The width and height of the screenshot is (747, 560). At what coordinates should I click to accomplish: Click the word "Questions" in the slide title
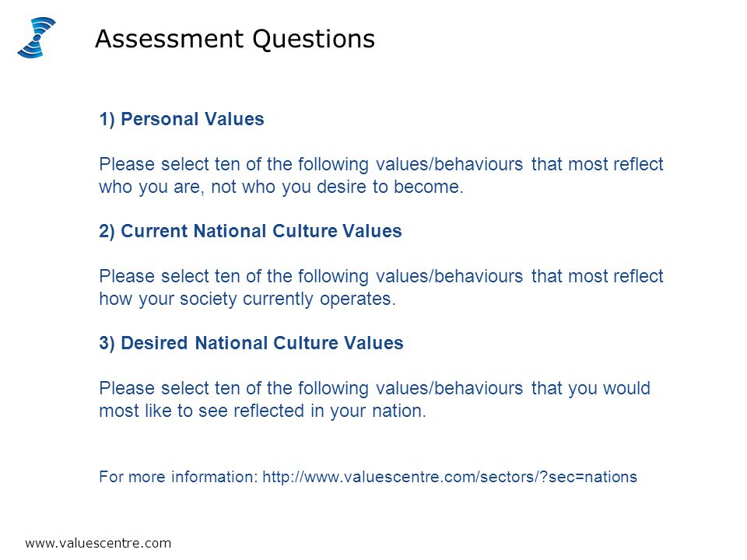pyautogui.click(x=314, y=40)
